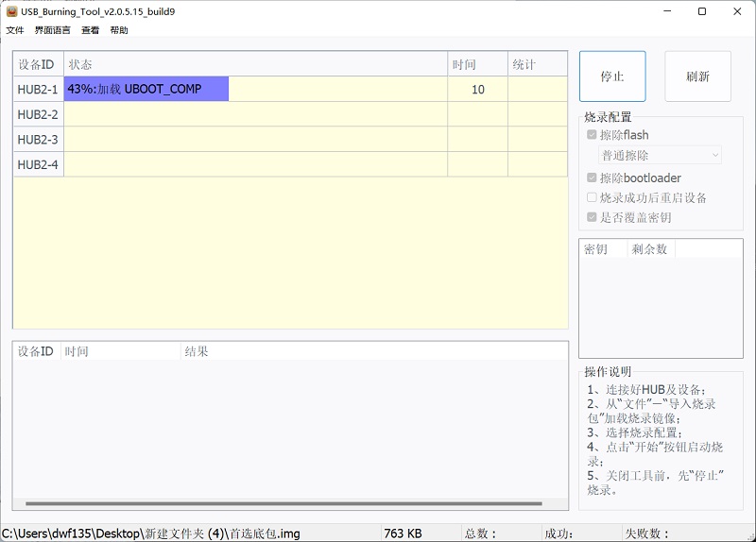Click the 刷新 button
Viewport: 756px width, 542px height.
[x=697, y=76]
